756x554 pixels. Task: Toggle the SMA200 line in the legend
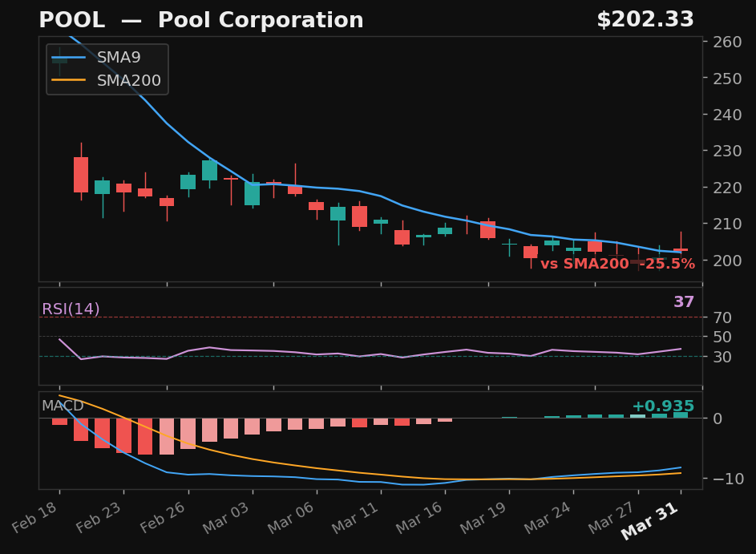[128, 80]
